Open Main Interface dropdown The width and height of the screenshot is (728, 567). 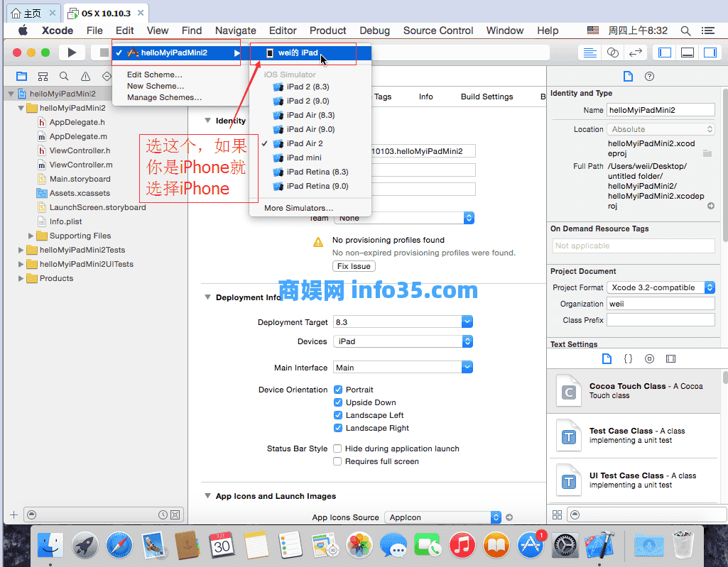point(467,368)
